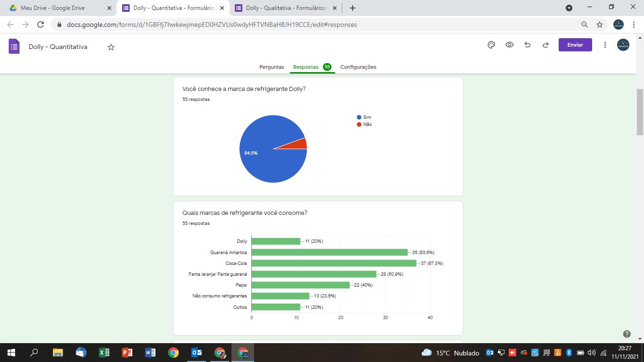Close the Dolly - Qualitativa browser tab

[335, 8]
